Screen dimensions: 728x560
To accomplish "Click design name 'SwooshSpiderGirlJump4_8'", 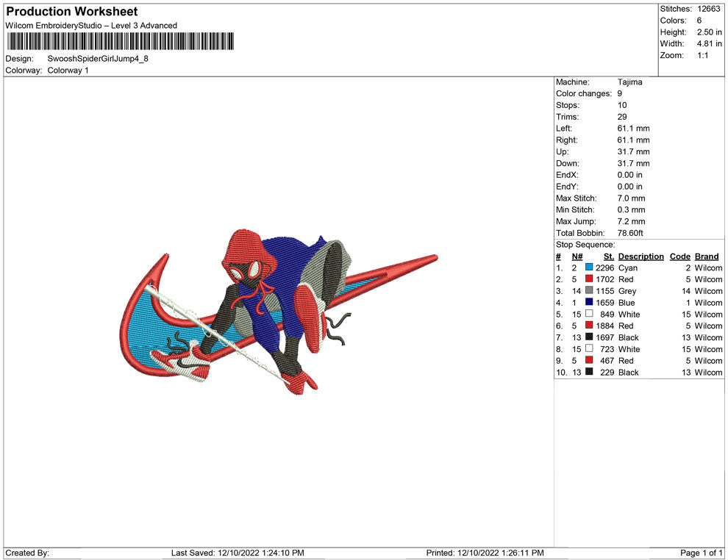I will [98, 59].
